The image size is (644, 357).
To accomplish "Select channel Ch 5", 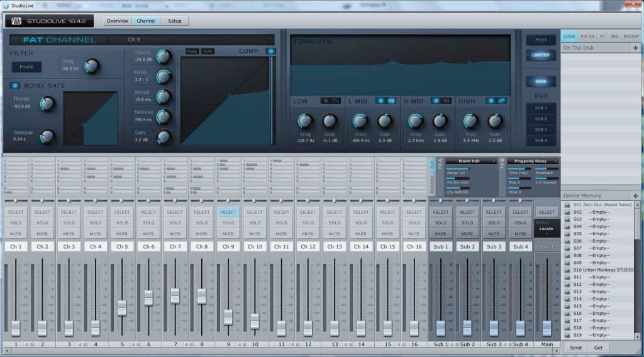I will pyautogui.click(x=121, y=212).
